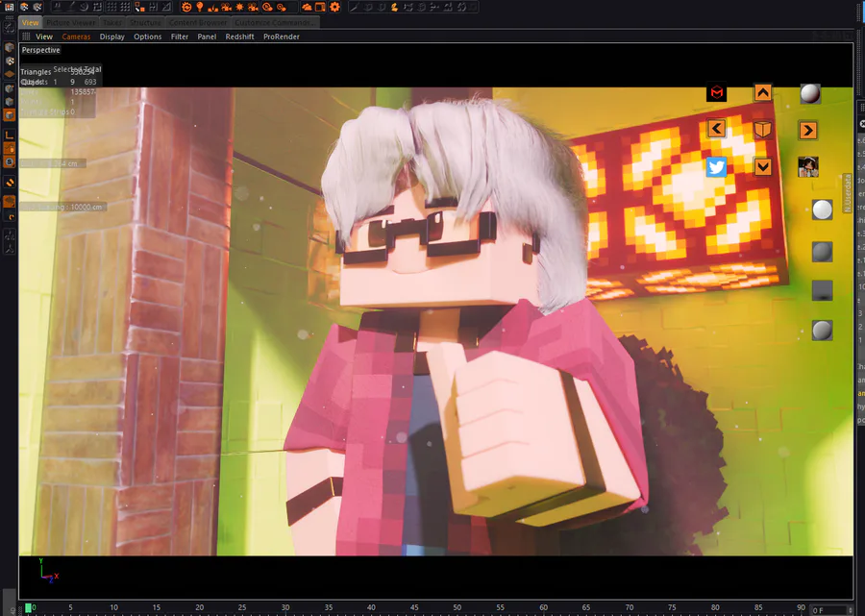This screenshot has width=865, height=616.
Task: Open the ProRender menu
Action: coord(282,37)
